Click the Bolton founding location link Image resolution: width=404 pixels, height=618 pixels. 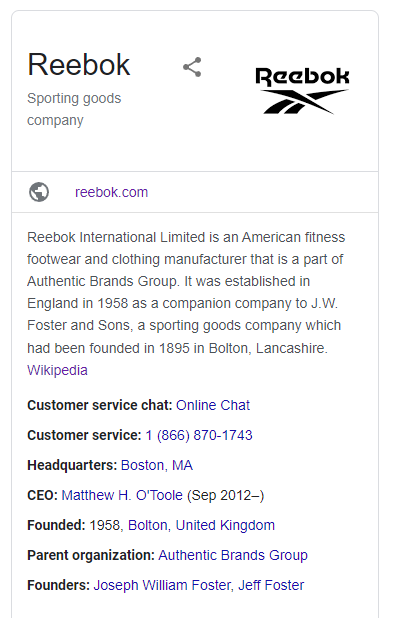(x=149, y=525)
